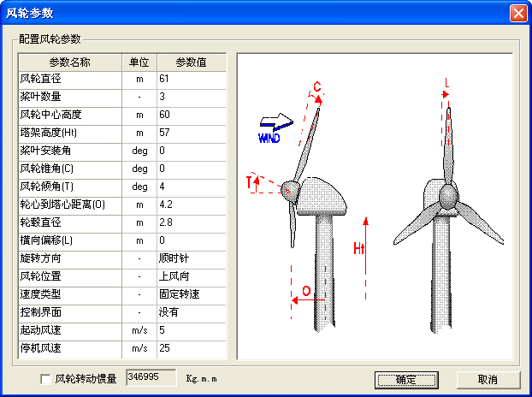Select the 停机风速 value cell 25
Image resolution: width=532 pixels, height=397 pixels.
(191, 348)
